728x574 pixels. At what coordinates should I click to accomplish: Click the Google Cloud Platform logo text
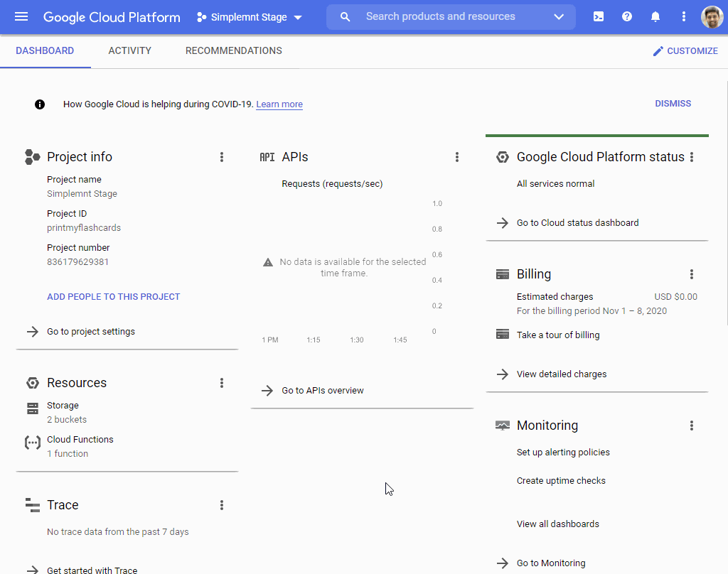[112, 17]
